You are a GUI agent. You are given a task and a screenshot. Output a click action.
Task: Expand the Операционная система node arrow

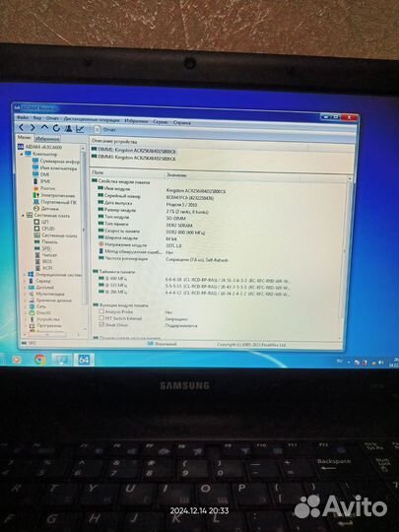pos(25,274)
